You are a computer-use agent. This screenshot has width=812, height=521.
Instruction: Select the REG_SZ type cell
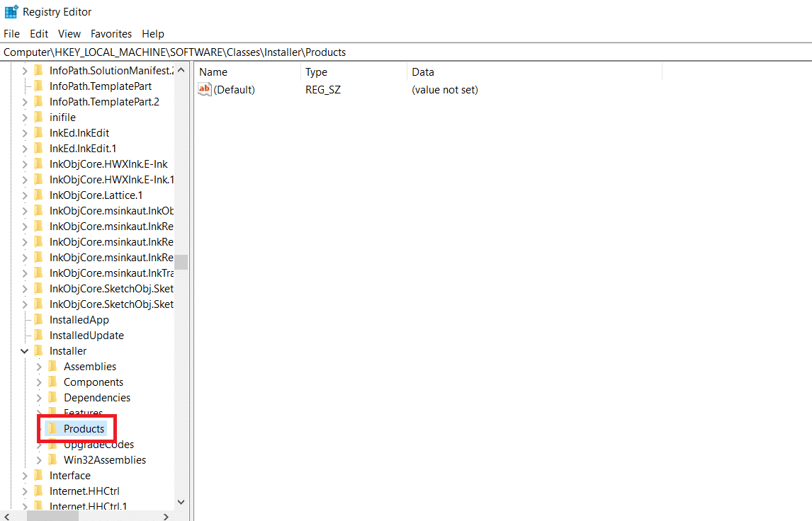pyautogui.click(x=323, y=89)
